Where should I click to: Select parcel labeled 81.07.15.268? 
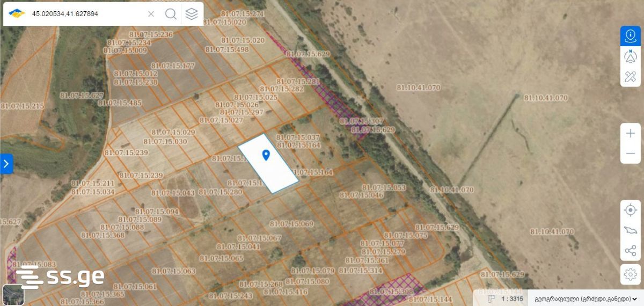[261, 284]
